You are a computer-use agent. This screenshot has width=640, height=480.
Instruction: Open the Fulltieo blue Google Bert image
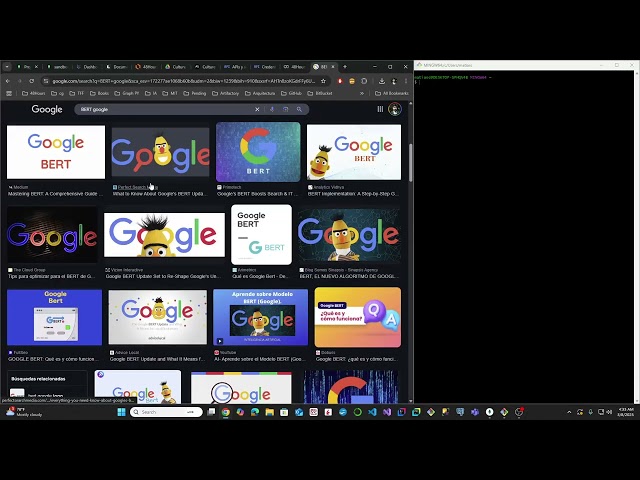pyautogui.click(x=54, y=317)
